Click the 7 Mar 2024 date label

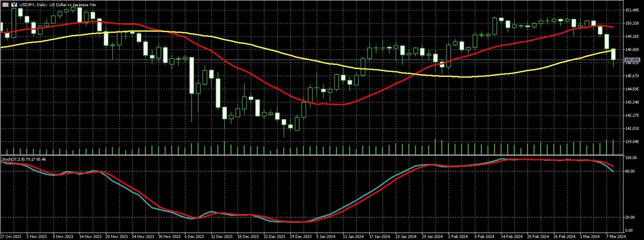[616, 237]
